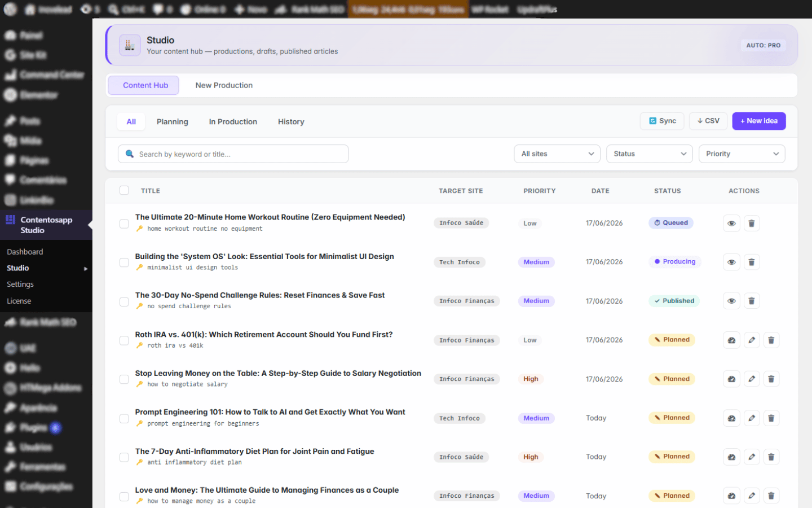Viewport: 812px width, 508px height.
Task: Click the WordPress logo in the admin bar
Action: click(x=10, y=9)
